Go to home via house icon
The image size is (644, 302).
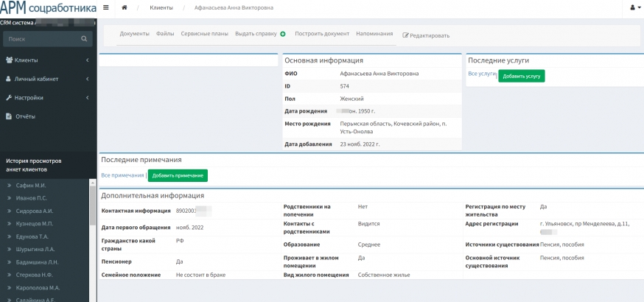point(125,8)
